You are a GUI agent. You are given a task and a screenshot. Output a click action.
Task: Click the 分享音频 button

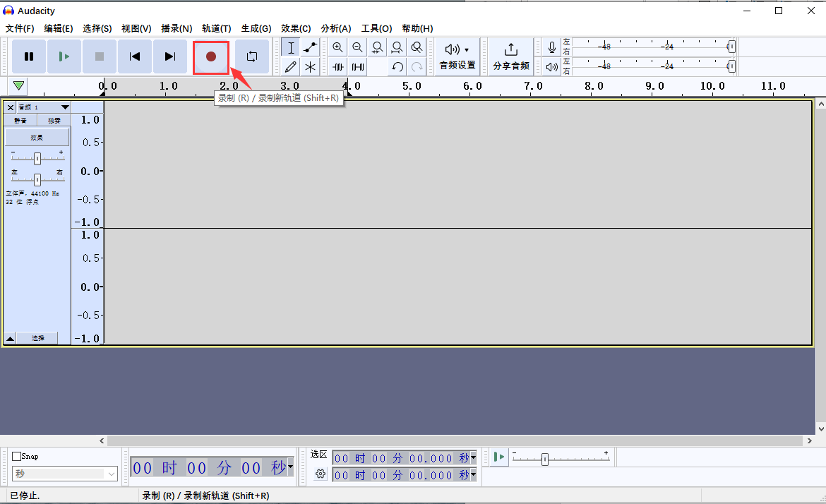(x=510, y=56)
